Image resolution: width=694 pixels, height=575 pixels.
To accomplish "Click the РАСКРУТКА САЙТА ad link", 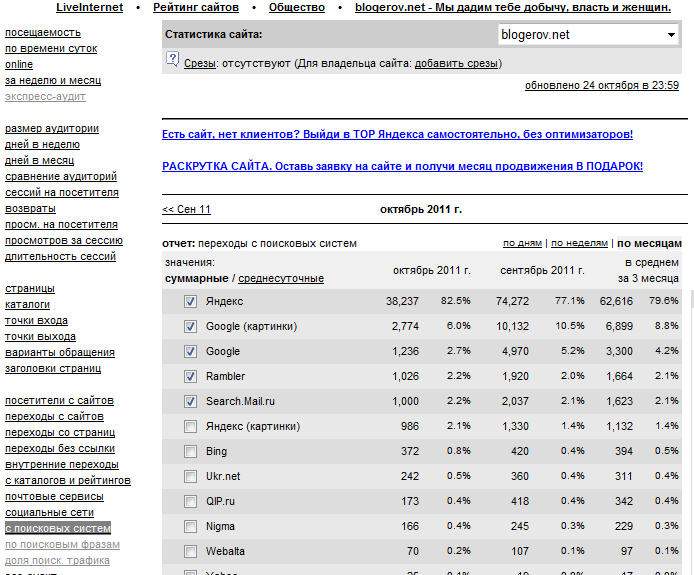I will 402,167.
